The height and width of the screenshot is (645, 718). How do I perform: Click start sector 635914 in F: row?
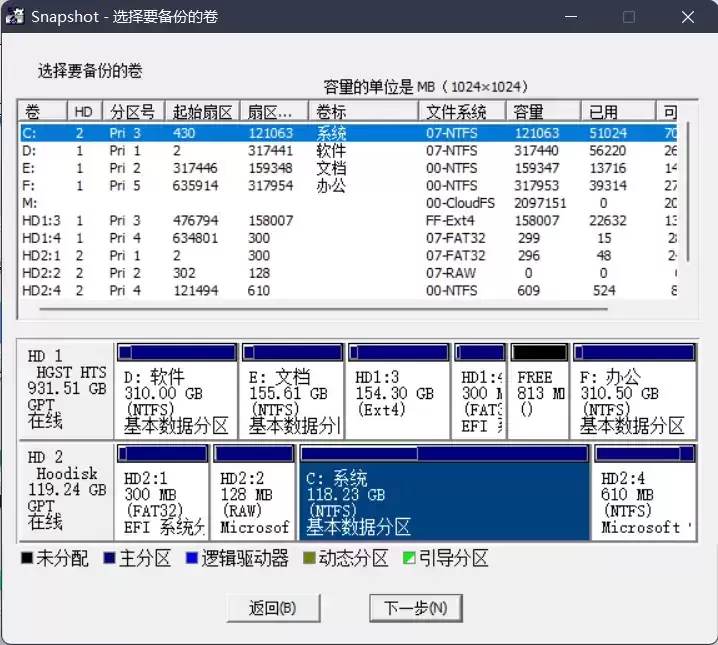(x=196, y=185)
